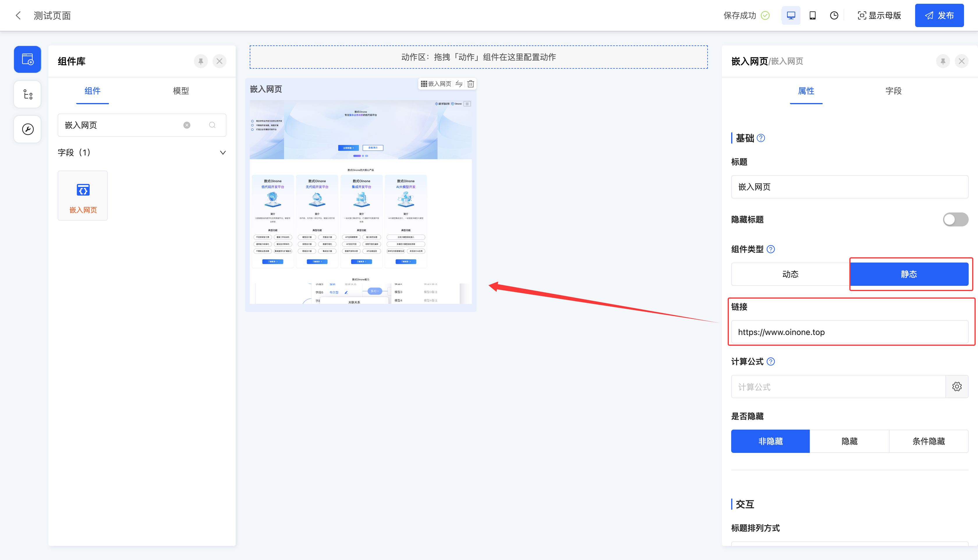The image size is (978, 560).
Task: Click the 发布 publish button
Action: (x=939, y=15)
